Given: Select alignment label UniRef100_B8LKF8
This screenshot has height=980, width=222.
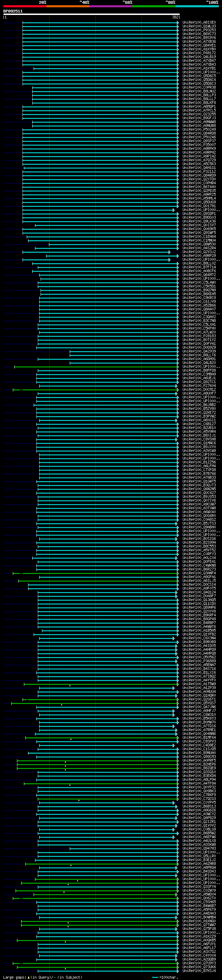Looking at the screenshot, I should pyautogui.click(x=199, y=103).
